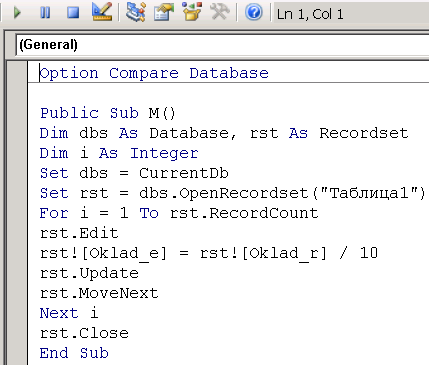429x365 pixels.
Task: Click the rst![Oklad_e] assignment line
Action: pos(209,253)
